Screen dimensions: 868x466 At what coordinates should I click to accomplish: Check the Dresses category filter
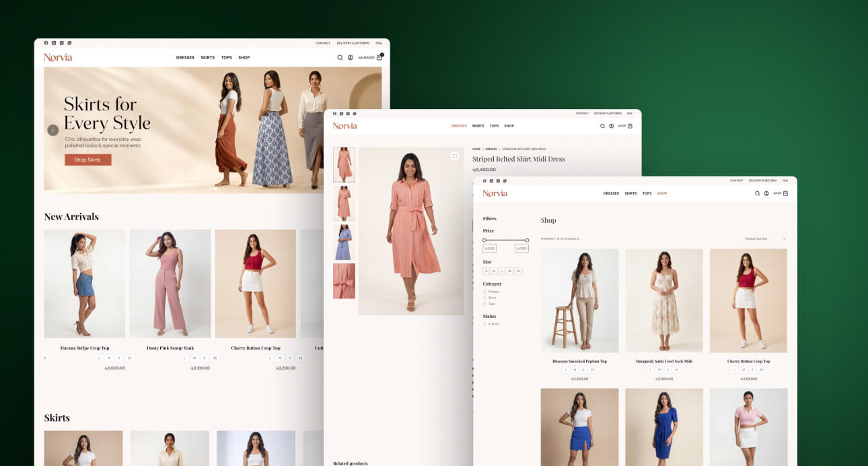pyautogui.click(x=484, y=292)
